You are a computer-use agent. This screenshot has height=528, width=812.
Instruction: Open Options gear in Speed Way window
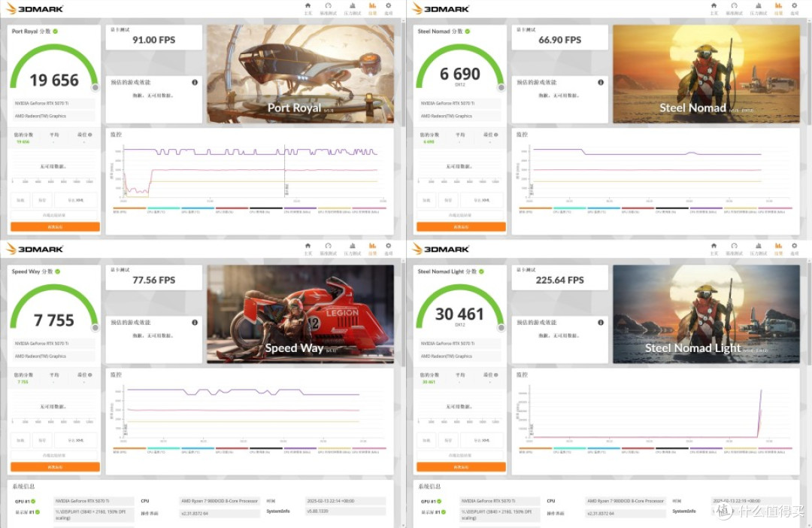coord(389,246)
